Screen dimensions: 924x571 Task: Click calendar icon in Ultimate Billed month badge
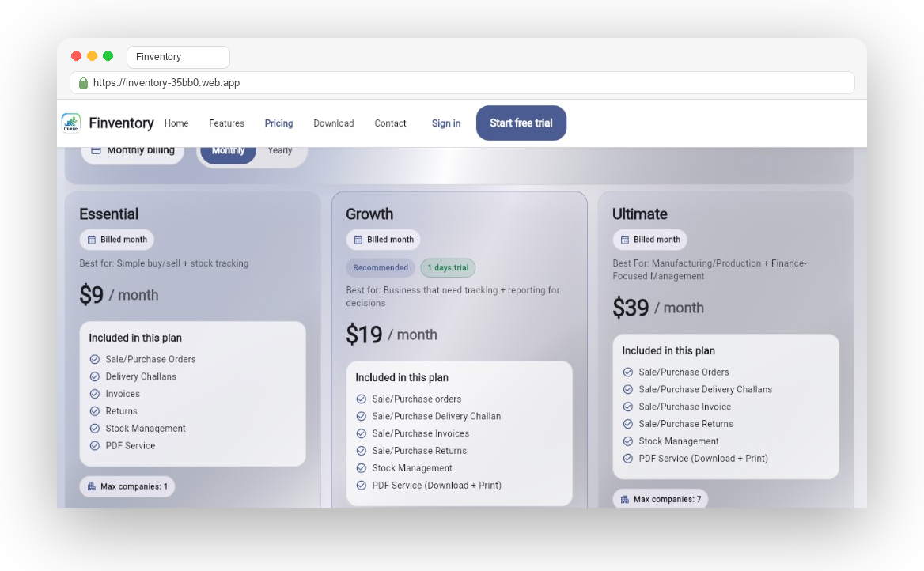tap(625, 240)
